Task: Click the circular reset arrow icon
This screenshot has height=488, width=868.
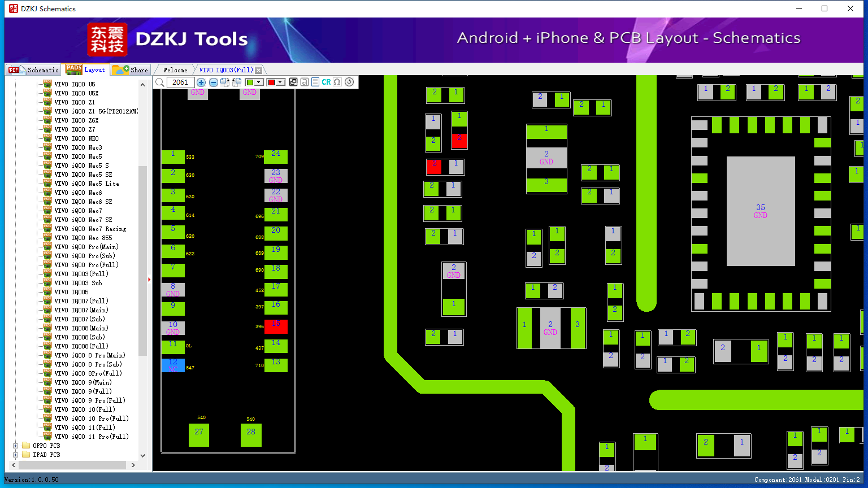Action: tap(349, 82)
